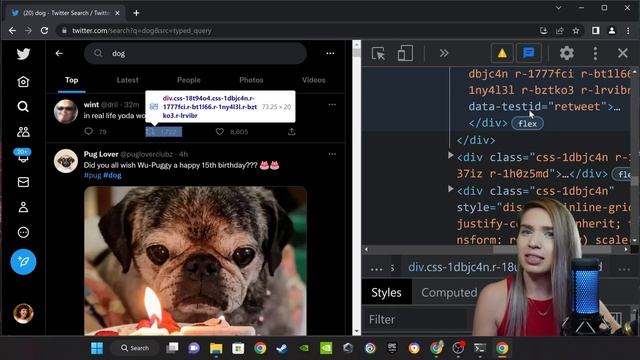640x360 pixels.
Task: Open Messages envelope in sidebar
Action: coord(23,182)
